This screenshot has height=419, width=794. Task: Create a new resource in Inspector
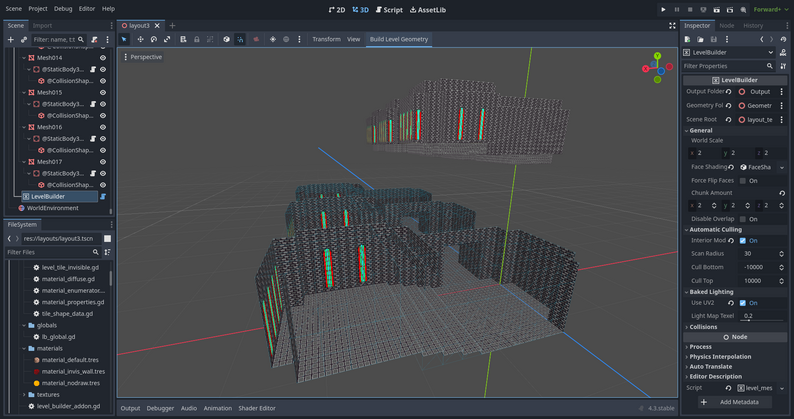[687, 39]
